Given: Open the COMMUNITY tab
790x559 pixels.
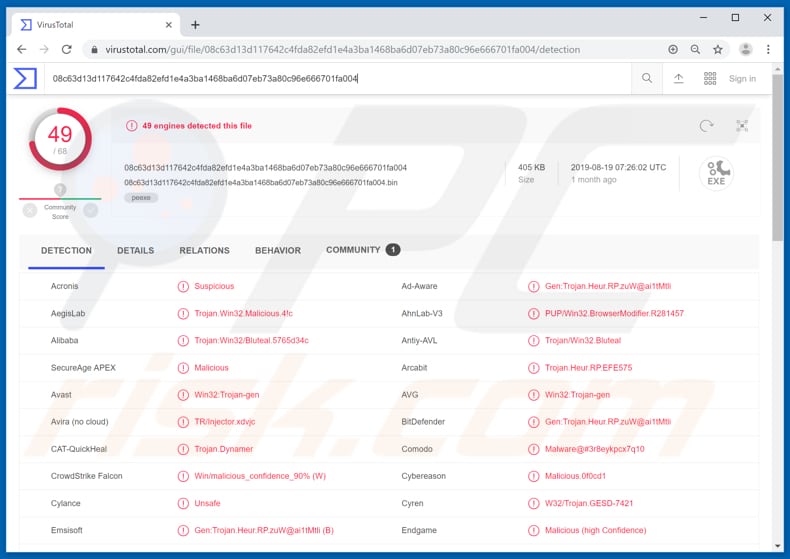Looking at the screenshot, I should (x=363, y=250).
